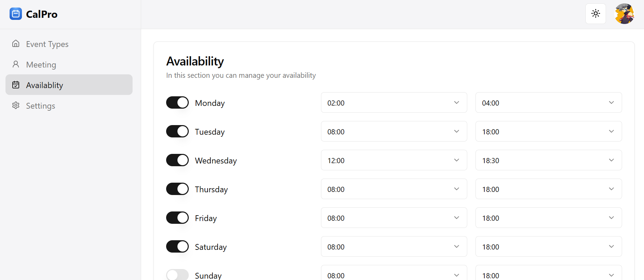
Task: Click the Monday day label
Action: [x=210, y=103]
